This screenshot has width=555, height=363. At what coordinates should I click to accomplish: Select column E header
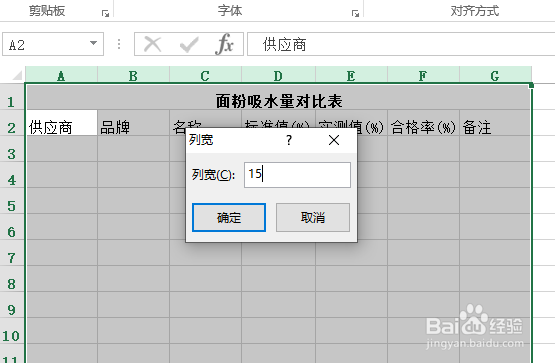coord(351,75)
